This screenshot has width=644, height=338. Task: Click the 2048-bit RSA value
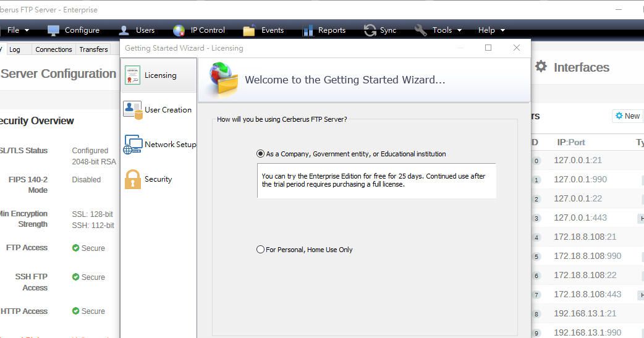[x=94, y=162]
